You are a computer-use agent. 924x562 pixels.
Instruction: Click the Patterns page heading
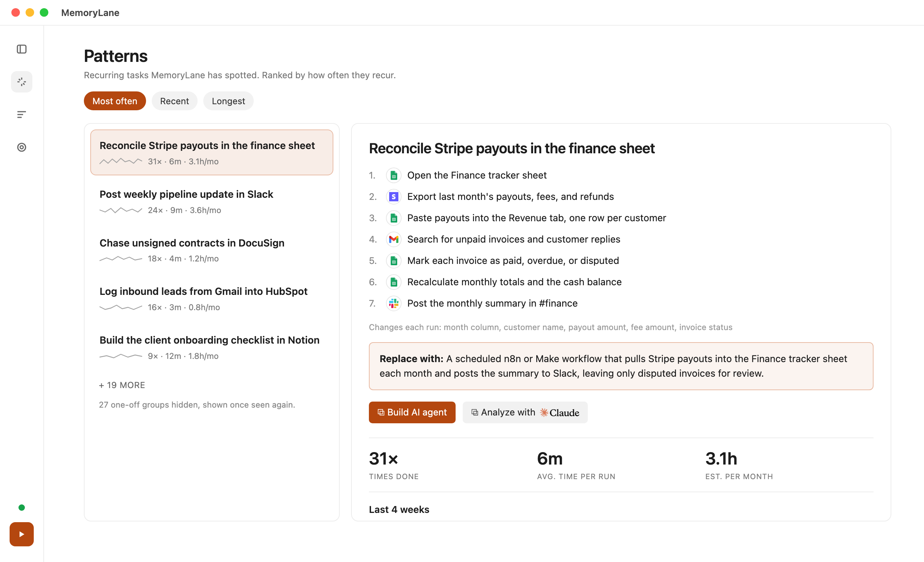click(116, 56)
